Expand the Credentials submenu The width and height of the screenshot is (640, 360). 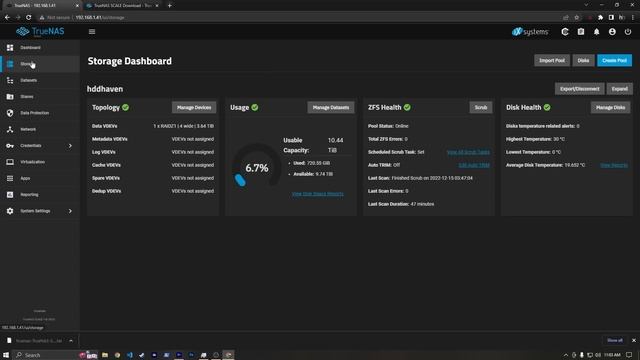pyautogui.click(x=70, y=146)
